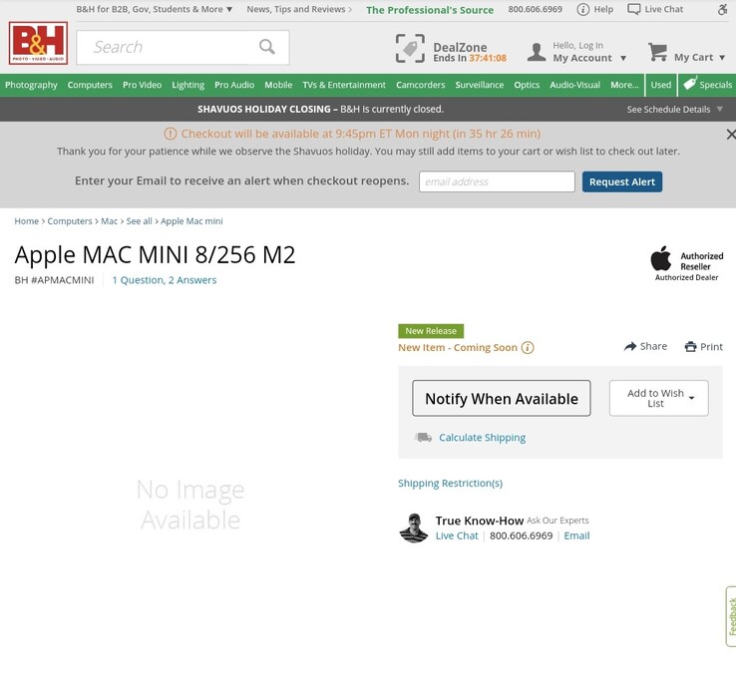This screenshot has width=736, height=700.
Task: Go to Apple Mac mini breadcrumb
Action: pyautogui.click(x=191, y=221)
